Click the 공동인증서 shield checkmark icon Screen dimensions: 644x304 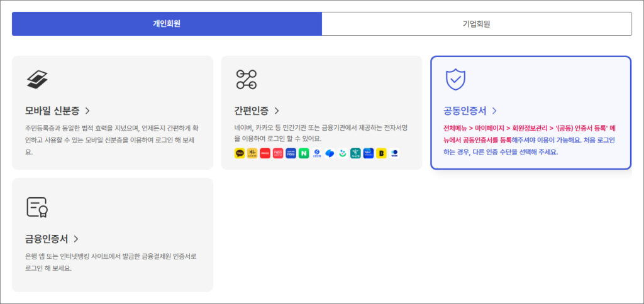[x=455, y=79]
